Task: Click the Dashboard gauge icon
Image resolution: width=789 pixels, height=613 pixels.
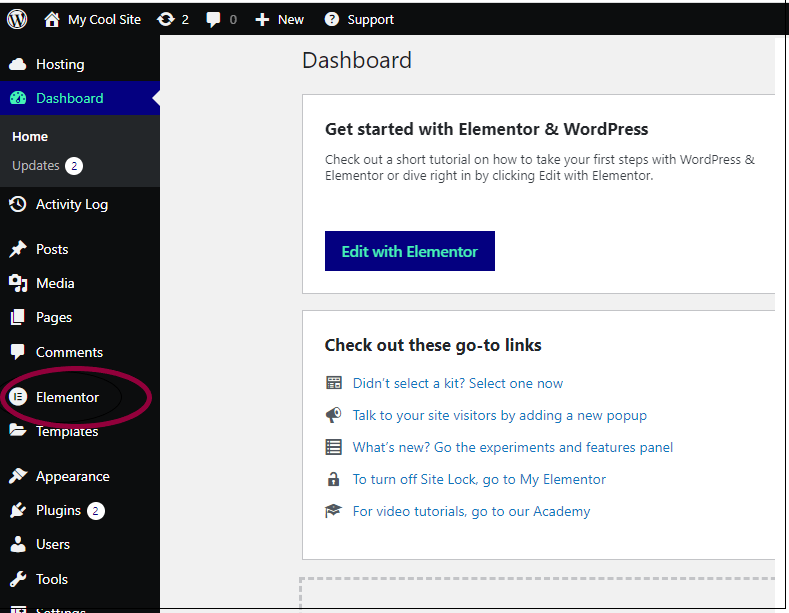Action: coord(18,98)
